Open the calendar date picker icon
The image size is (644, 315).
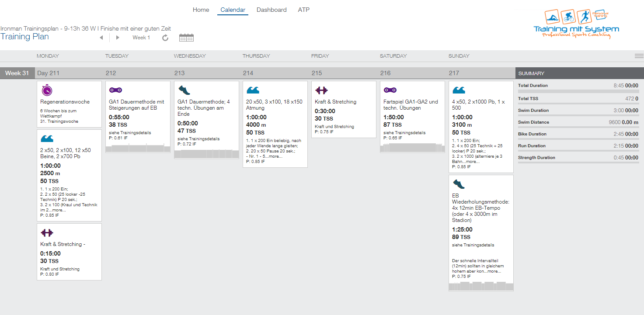point(186,38)
